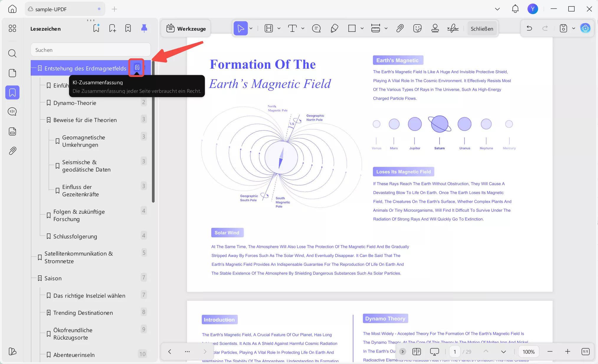Viewport: 598px width, 364px height.
Task: Open the rectangle shape dropdown arrow
Action: 362,28
